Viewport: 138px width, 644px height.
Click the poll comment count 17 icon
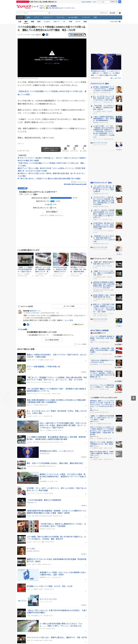click(31, 194)
